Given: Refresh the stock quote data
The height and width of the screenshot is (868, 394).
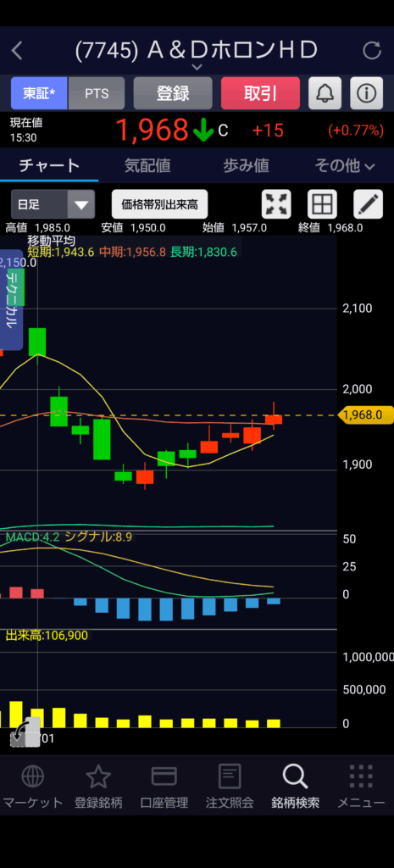Looking at the screenshot, I should click(x=372, y=51).
